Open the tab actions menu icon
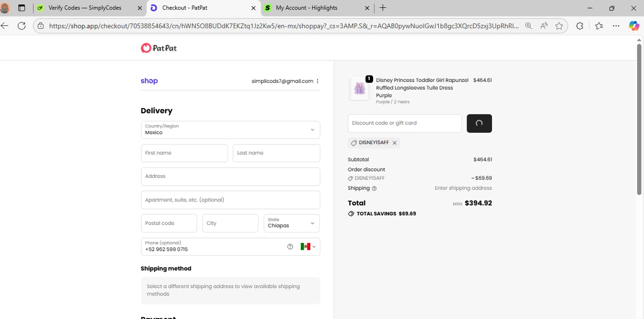Image resolution: width=644 pixels, height=319 pixels. (x=21, y=8)
